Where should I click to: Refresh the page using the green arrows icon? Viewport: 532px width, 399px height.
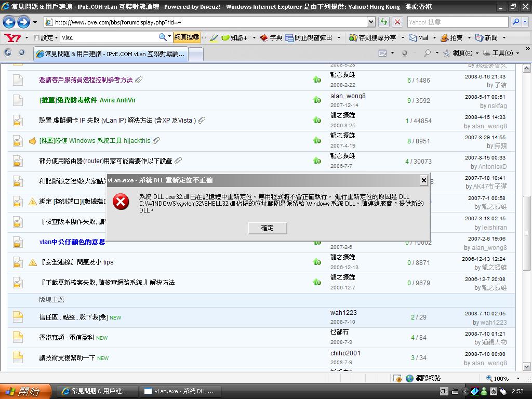click(x=385, y=22)
